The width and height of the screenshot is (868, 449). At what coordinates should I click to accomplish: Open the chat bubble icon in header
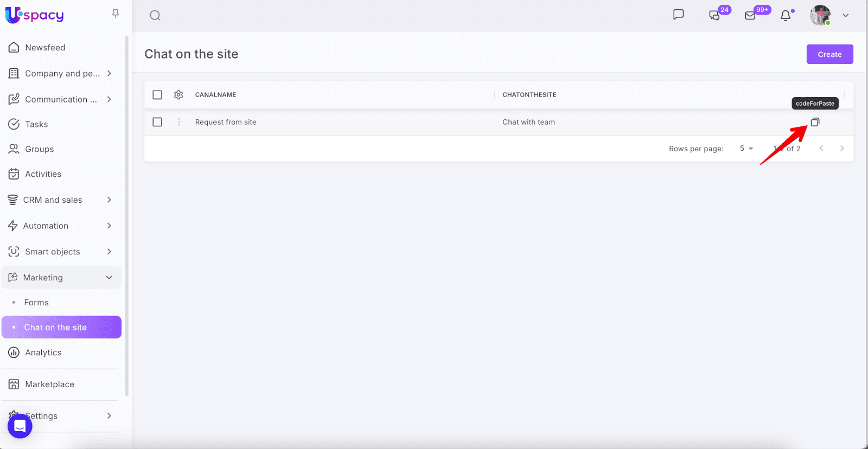678,15
